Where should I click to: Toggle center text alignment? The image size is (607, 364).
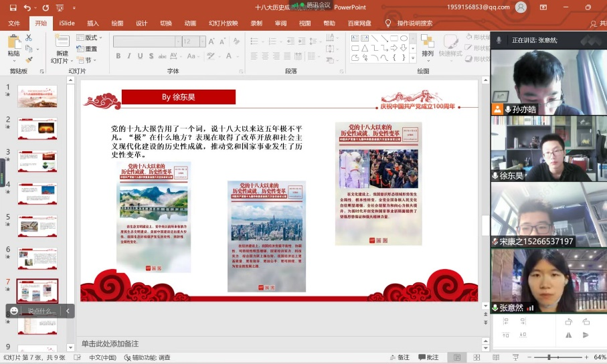click(265, 56)
